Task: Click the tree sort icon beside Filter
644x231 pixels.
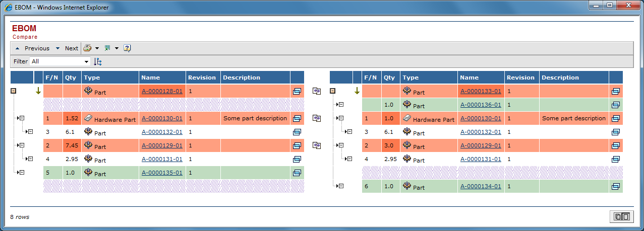Action: [98, 61]
